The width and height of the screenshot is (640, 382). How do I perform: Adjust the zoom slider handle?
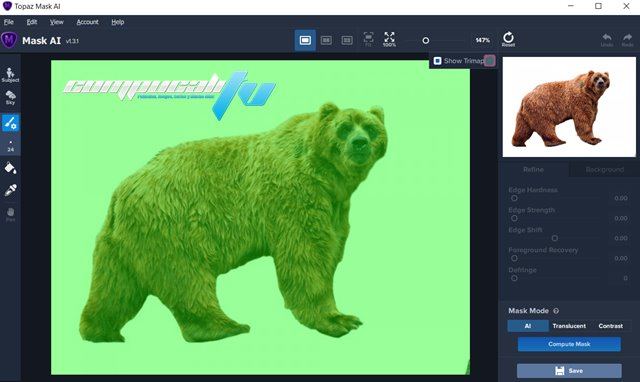[426, 40]
